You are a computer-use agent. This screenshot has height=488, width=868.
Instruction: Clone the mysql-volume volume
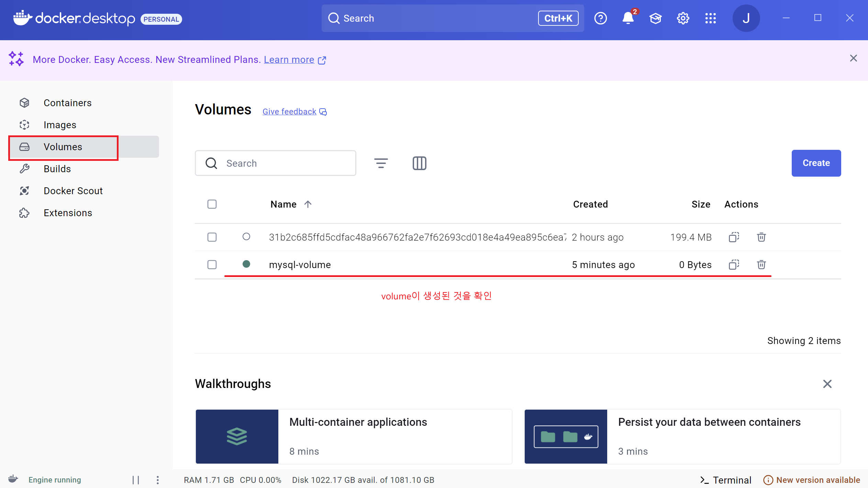(x=734, y=265)
